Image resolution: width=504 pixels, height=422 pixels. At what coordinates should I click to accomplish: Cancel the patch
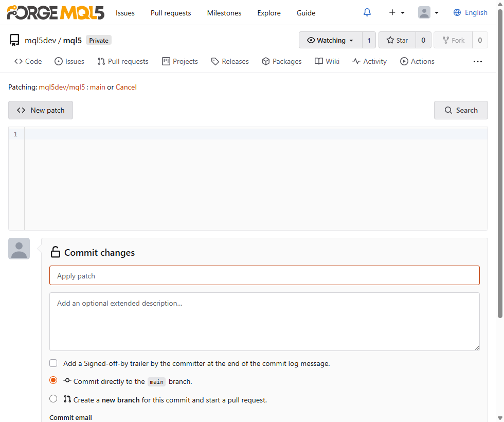126,87
